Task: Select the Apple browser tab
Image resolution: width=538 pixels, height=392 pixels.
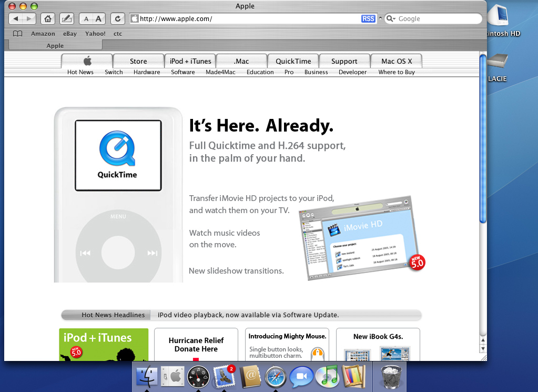Action: point(55,45)
